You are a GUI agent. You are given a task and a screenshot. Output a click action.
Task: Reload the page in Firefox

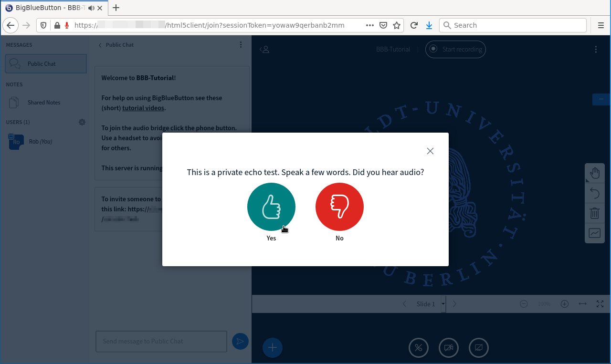click(x=414, y=25)
